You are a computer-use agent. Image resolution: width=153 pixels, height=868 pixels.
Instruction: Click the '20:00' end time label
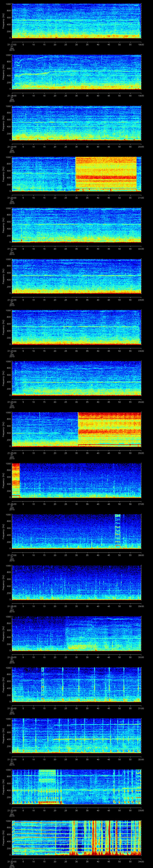(x=141, y=146)
